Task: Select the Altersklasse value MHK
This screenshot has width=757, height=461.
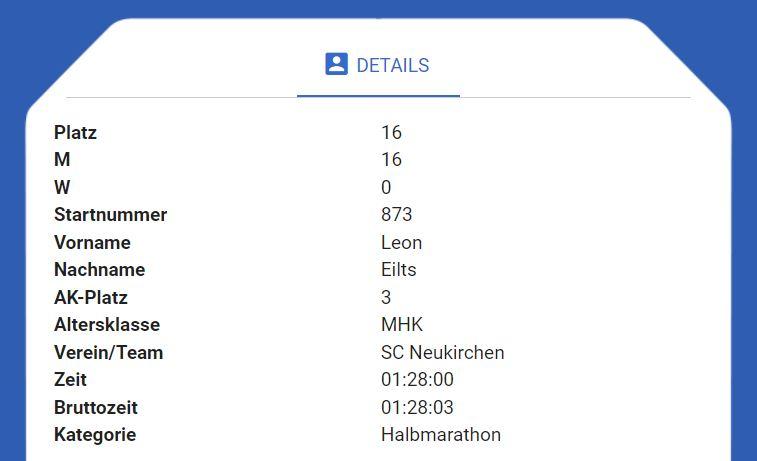Action: pos(402,324)
